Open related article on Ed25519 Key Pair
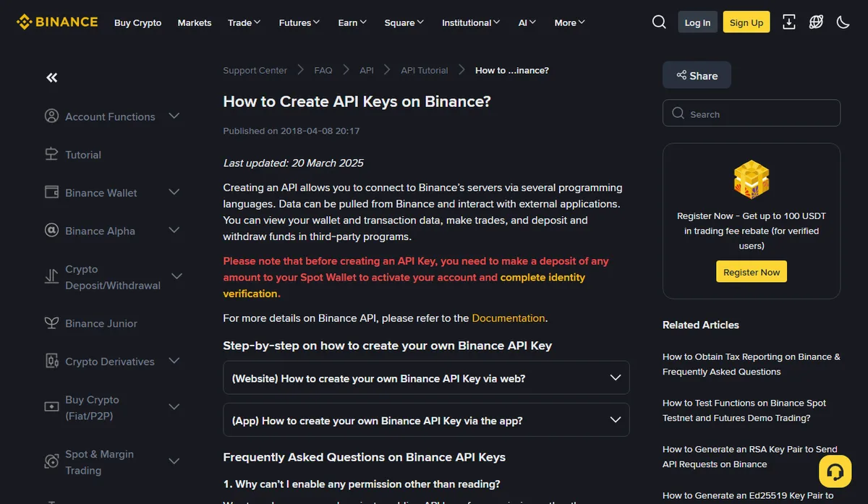This screenshot has height=504, width=868. [748, 496]
